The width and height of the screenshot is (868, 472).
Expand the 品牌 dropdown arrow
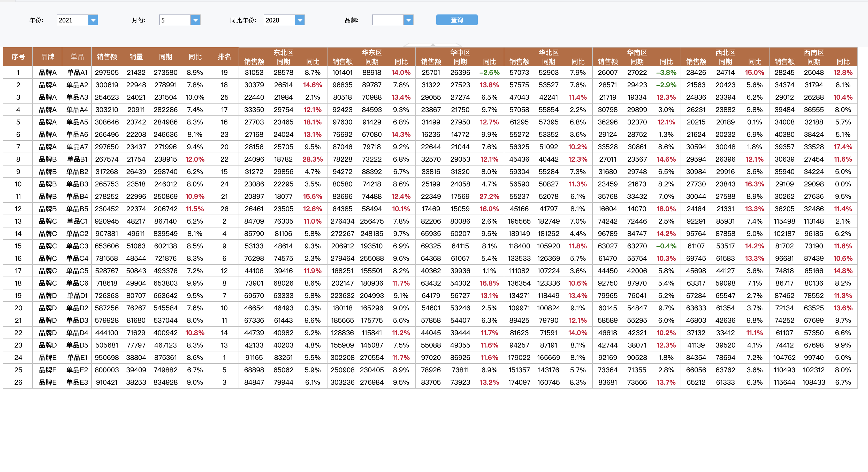pos(408,20)
